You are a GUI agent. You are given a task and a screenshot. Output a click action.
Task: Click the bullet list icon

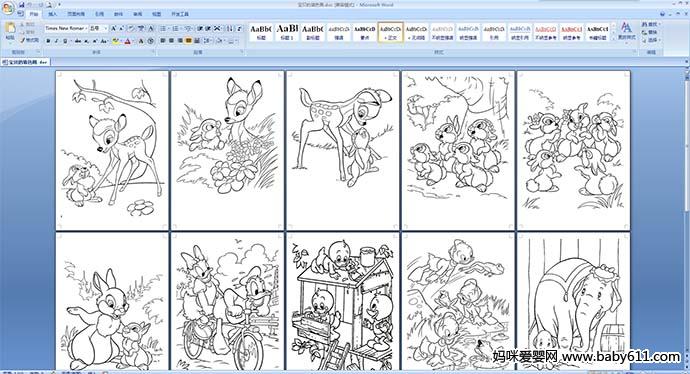pos(164,29)
